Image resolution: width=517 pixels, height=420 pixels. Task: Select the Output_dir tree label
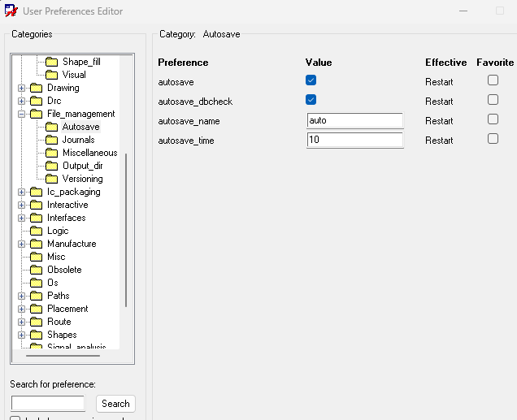(x=82, y=166)
